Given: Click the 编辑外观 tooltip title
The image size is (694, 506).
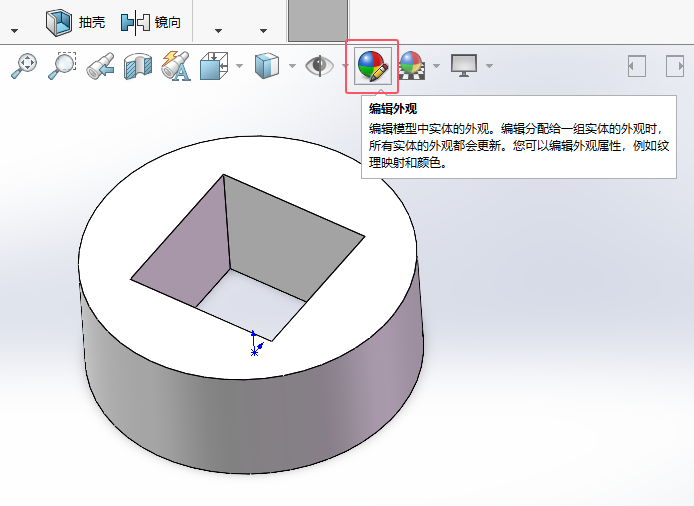Looking at the screenshot, I should (x=393, y=108).
